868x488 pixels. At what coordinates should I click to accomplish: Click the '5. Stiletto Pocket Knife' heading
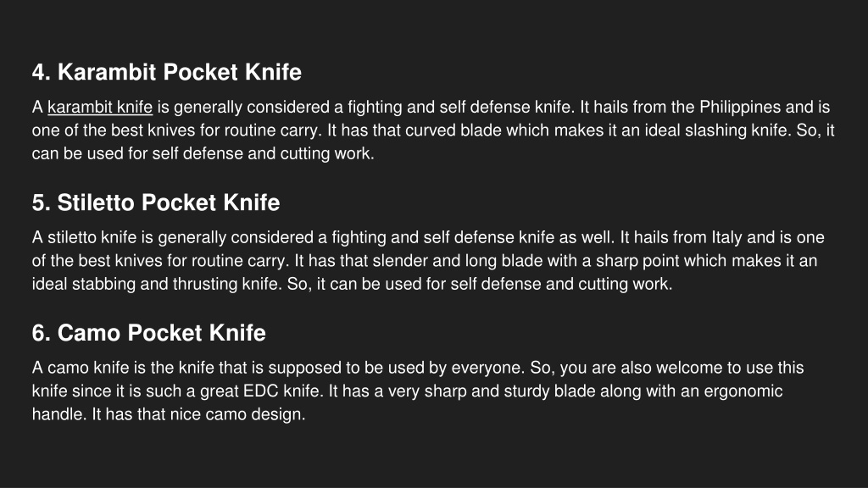156,202
